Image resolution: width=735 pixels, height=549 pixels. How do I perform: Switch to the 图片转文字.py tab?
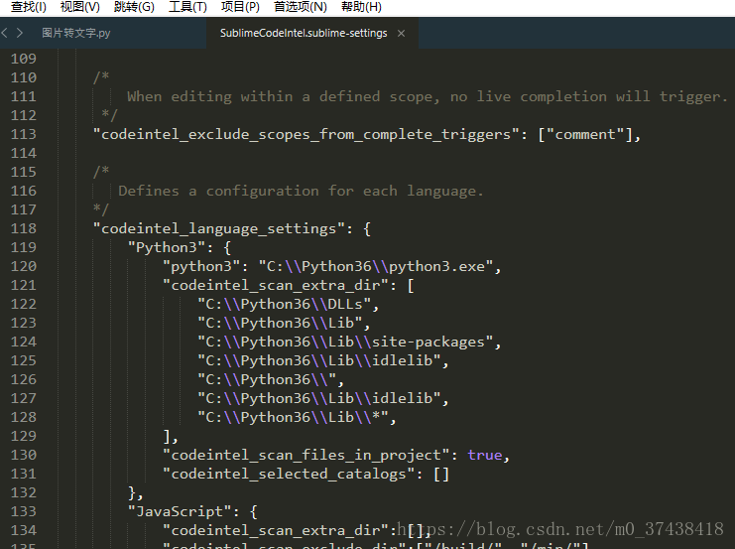coord(76,33)
